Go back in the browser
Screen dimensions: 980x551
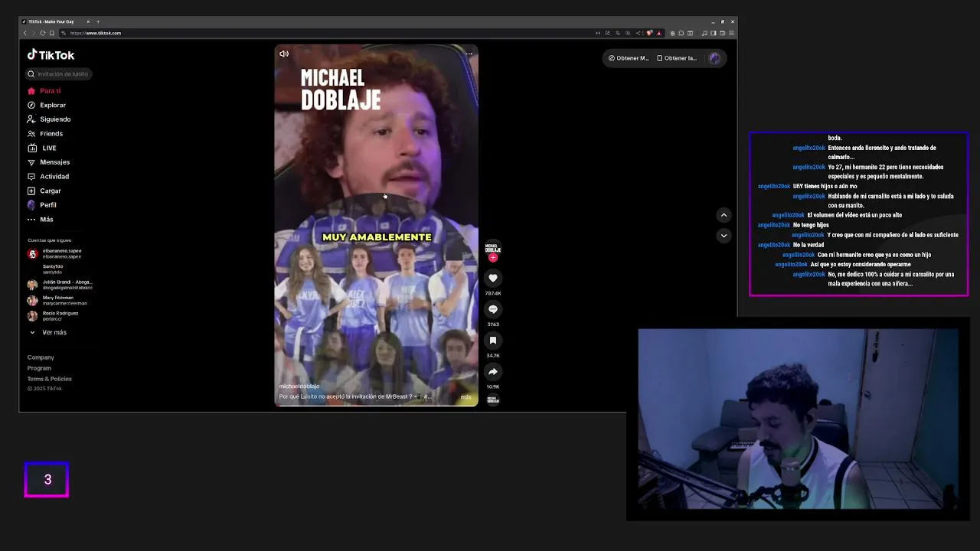[x=25, y=33]
